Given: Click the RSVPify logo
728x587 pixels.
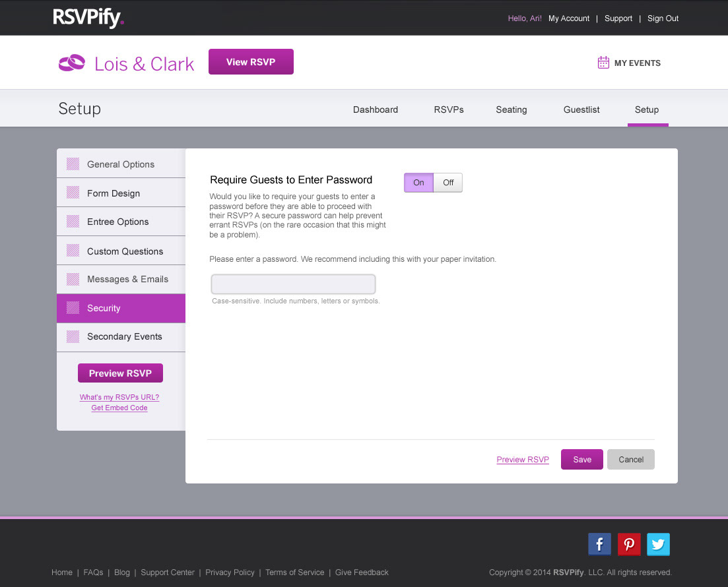Looking at the screenshot, I should coord(88,18).
